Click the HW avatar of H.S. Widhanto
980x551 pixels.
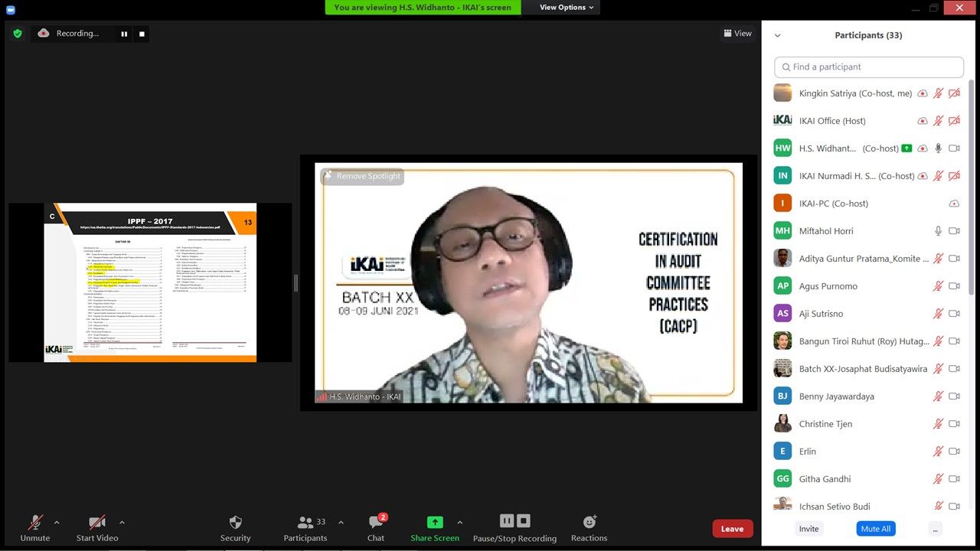(x=782, y=148)
